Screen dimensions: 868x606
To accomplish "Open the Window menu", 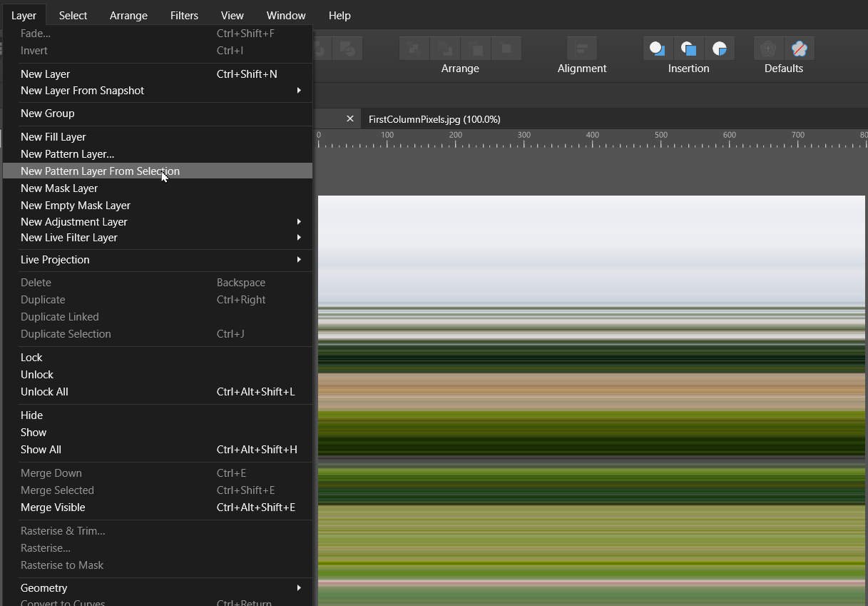I will pos(286,15).
